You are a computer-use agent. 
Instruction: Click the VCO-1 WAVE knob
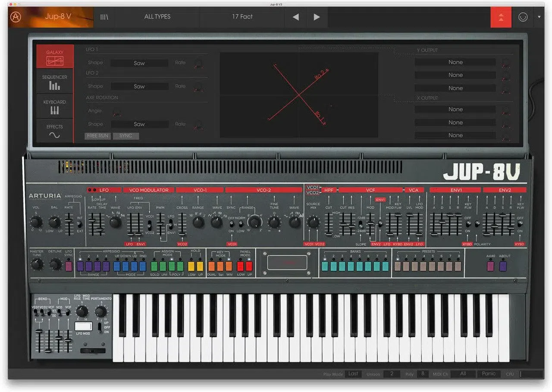(216, 222)
